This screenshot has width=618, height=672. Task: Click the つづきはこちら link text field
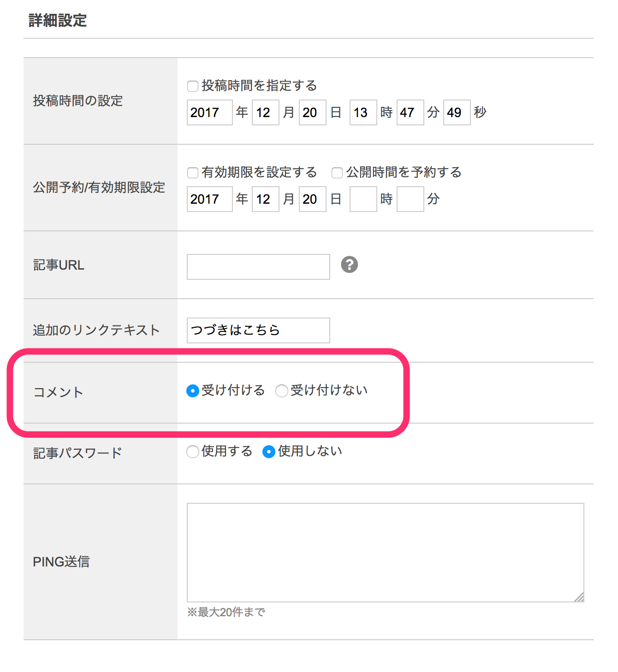tap(258, 330)
